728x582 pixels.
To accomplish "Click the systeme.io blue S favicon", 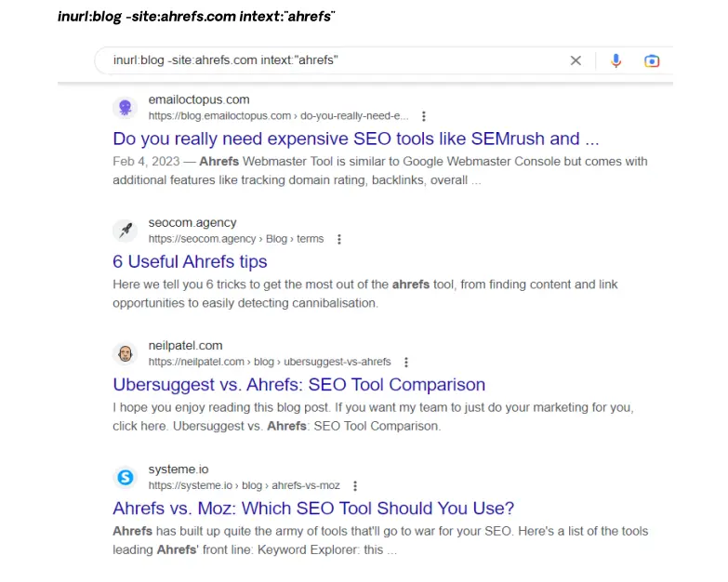I will tap(125, 477).
